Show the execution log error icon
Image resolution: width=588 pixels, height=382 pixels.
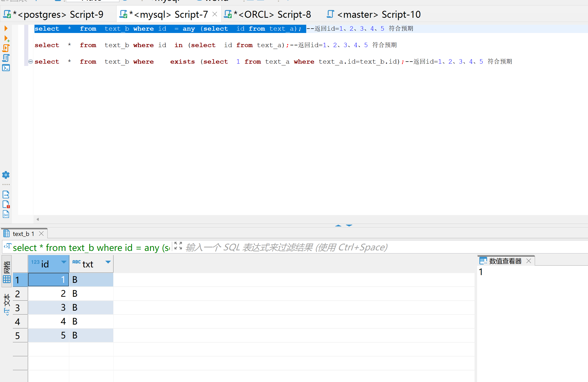coord(6,204)
